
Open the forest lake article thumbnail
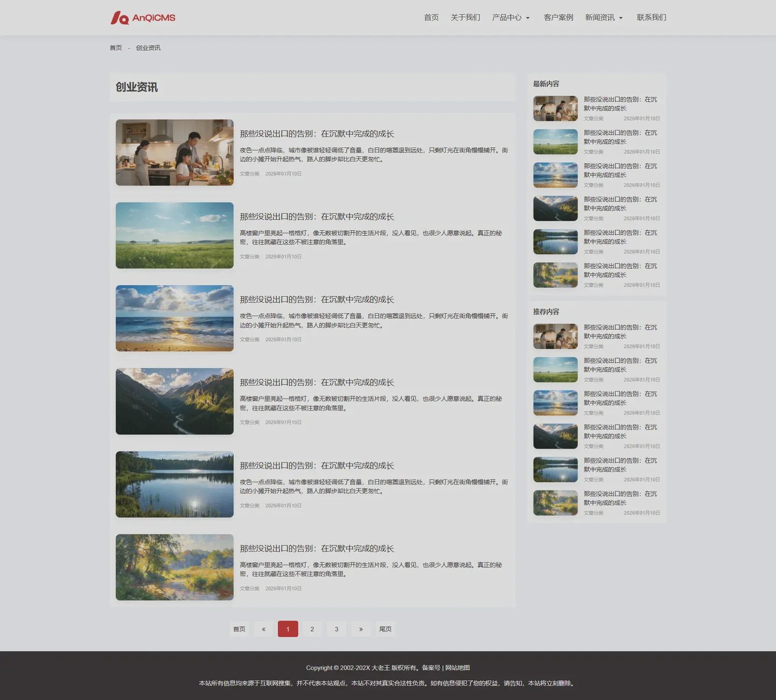point(175,484)
